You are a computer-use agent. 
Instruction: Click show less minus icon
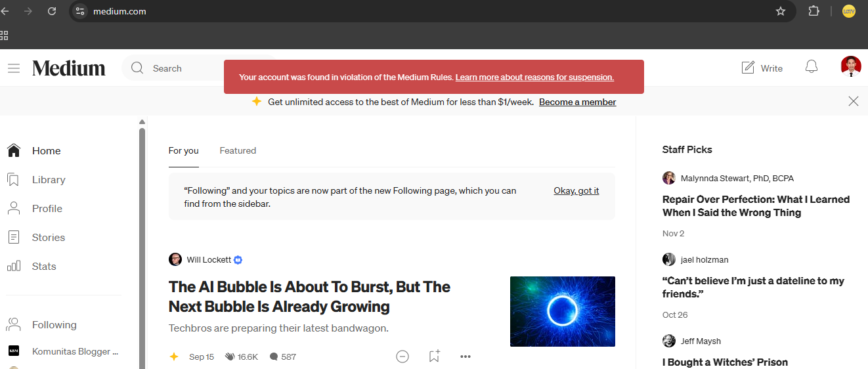pos(402,357)
